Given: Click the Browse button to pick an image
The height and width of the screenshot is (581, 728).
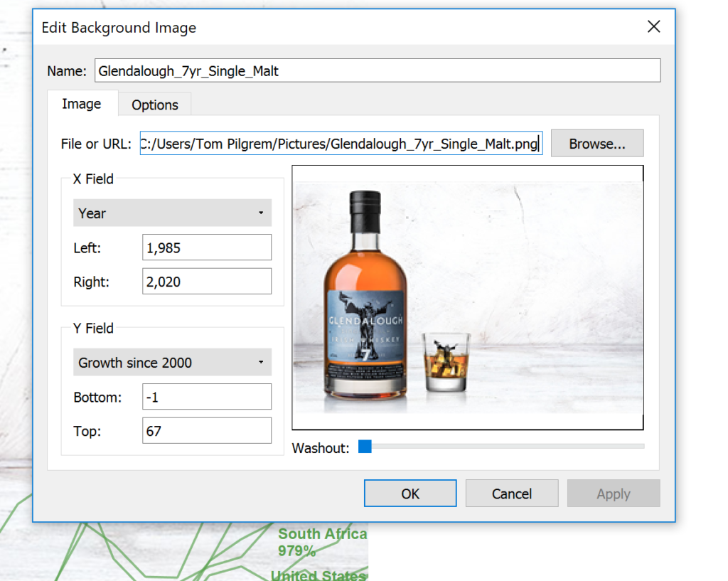Looking at the screenshot, I should tap(597, 143).
